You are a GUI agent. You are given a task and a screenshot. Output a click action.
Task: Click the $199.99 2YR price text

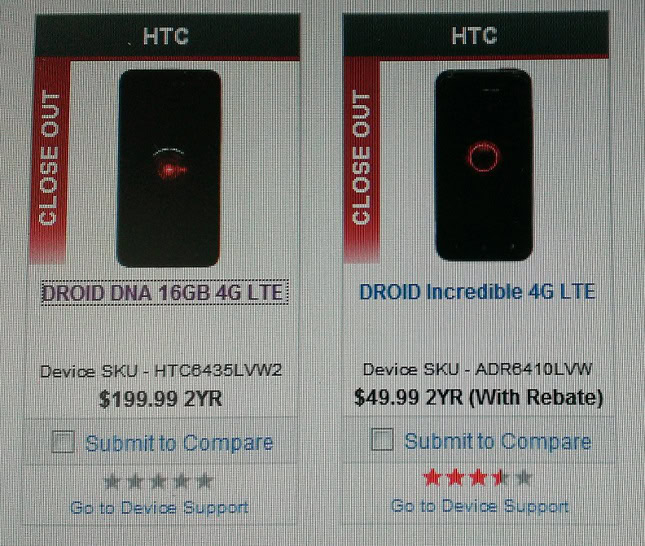pos(160,399)
